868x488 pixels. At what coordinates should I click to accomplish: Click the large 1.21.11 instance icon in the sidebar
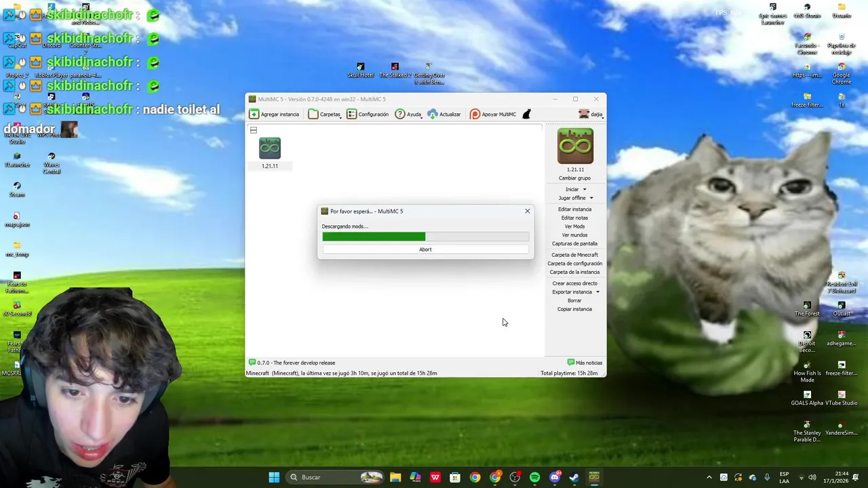click(x=575, y=146)
